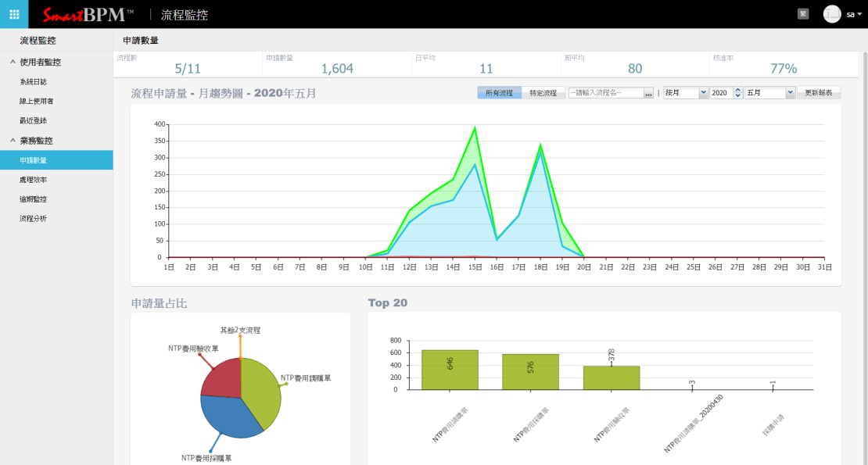The width and height of the screenshot is (868, 465).
Task: Click the user avatar circle
Action: tap(832, 14)
